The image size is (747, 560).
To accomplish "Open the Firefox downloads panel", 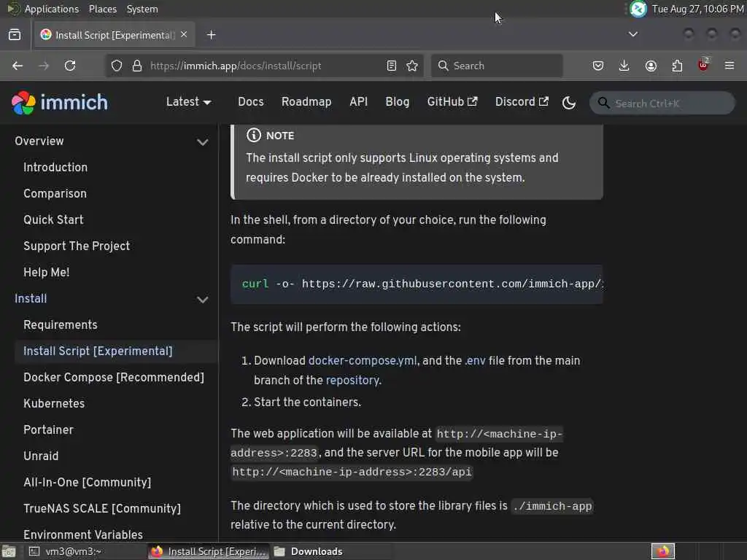I will (x=624, y=66).
